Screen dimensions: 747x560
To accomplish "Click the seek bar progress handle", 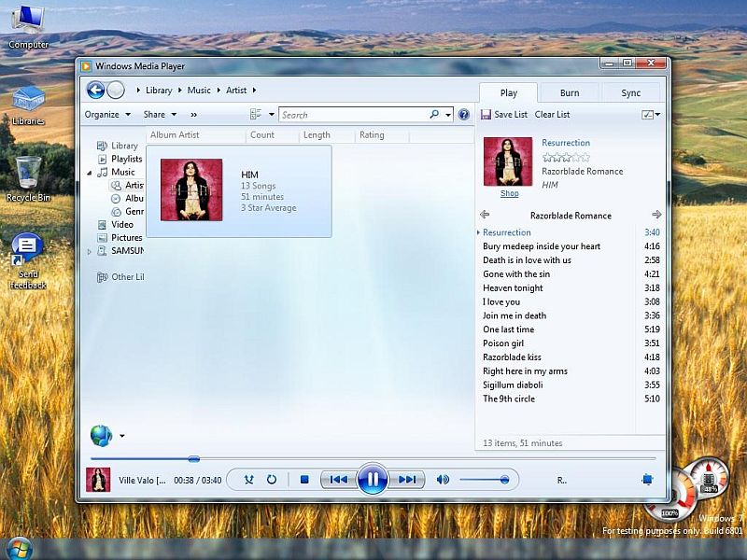I will point(193,459).
